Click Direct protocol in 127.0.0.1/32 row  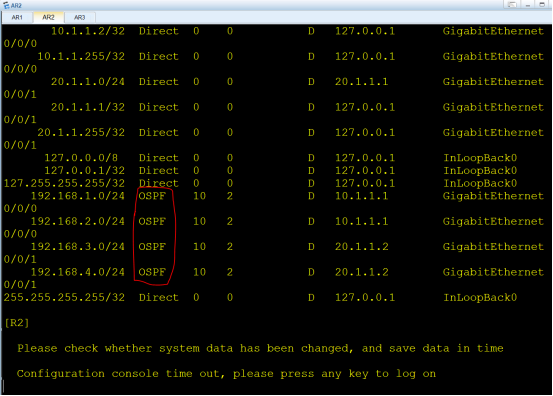pyautogui.click(x=159, y=171)
